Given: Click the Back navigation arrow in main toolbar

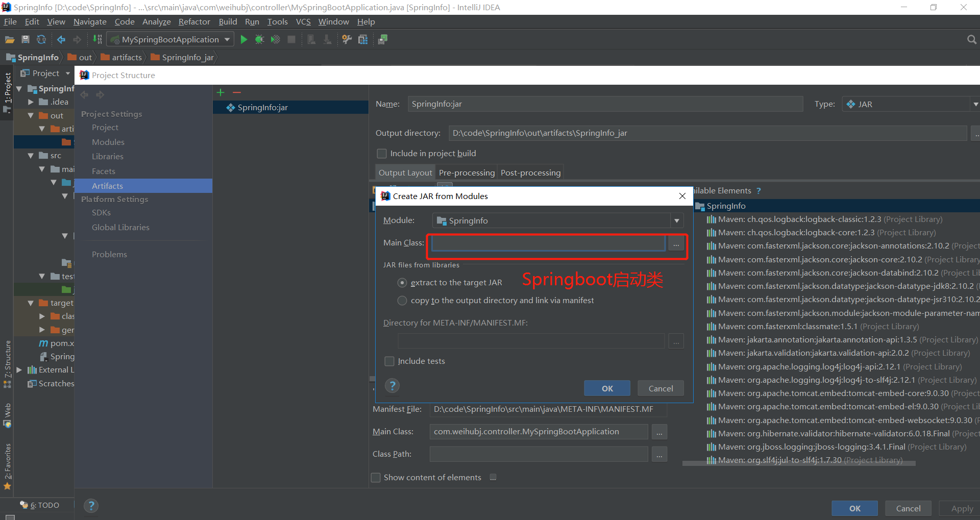Looking at the screenshot, I should point(61,40).
